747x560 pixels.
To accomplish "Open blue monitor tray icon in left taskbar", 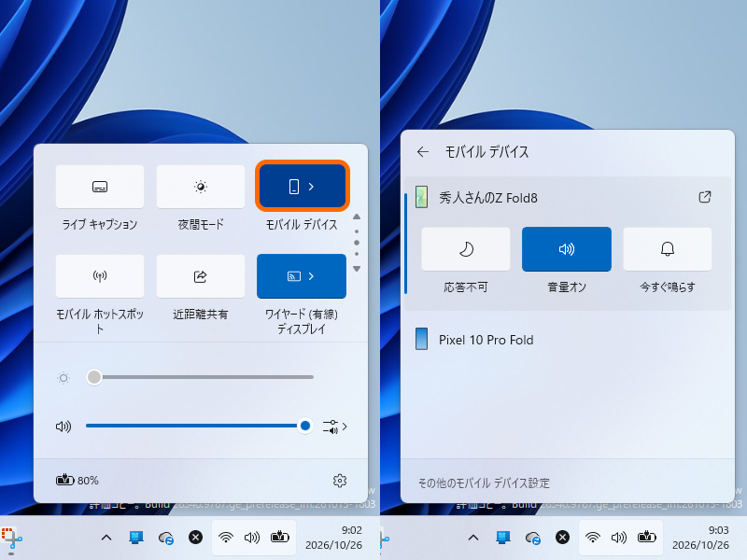I will pos(136,538).
